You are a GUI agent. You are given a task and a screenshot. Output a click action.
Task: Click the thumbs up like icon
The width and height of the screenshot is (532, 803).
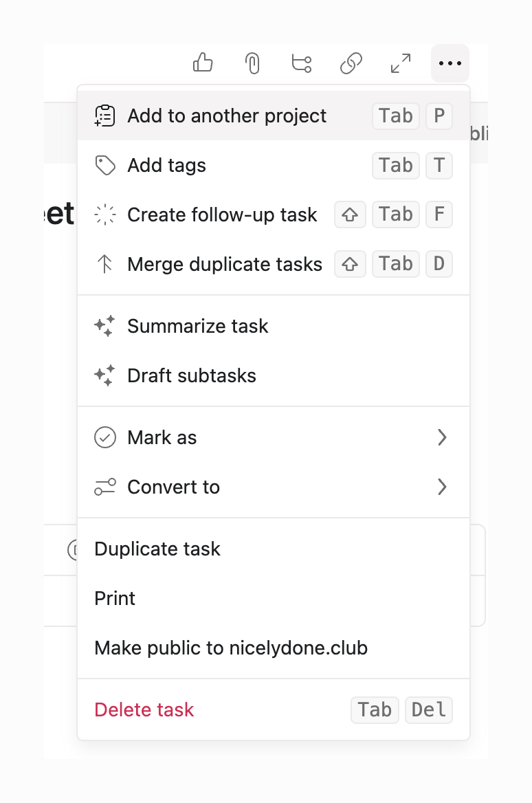[x=203, y=63]
